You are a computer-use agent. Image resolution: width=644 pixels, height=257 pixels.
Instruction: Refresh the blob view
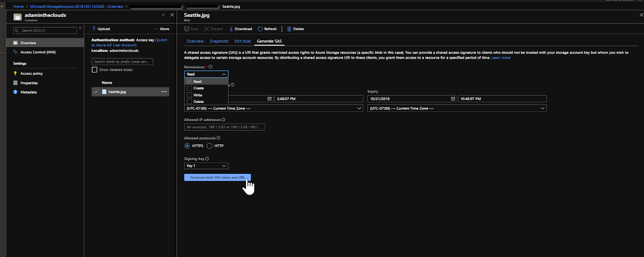(x=267, y=29)
